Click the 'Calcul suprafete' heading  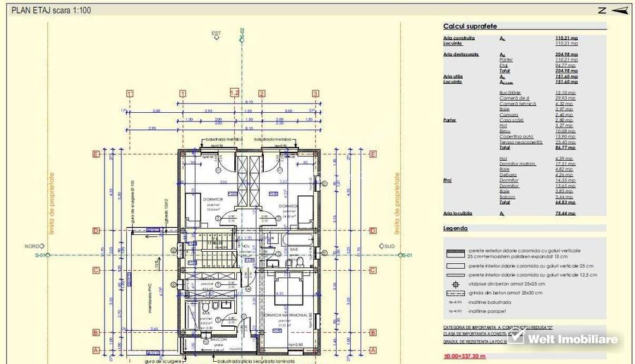point(470,26)
